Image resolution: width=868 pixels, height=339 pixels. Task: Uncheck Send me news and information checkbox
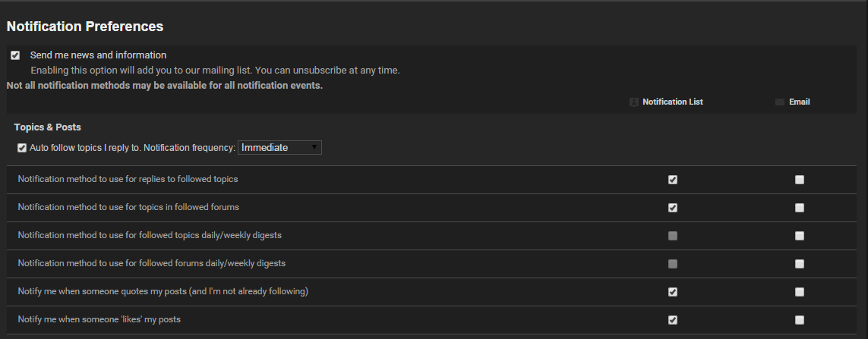[15, 55]
